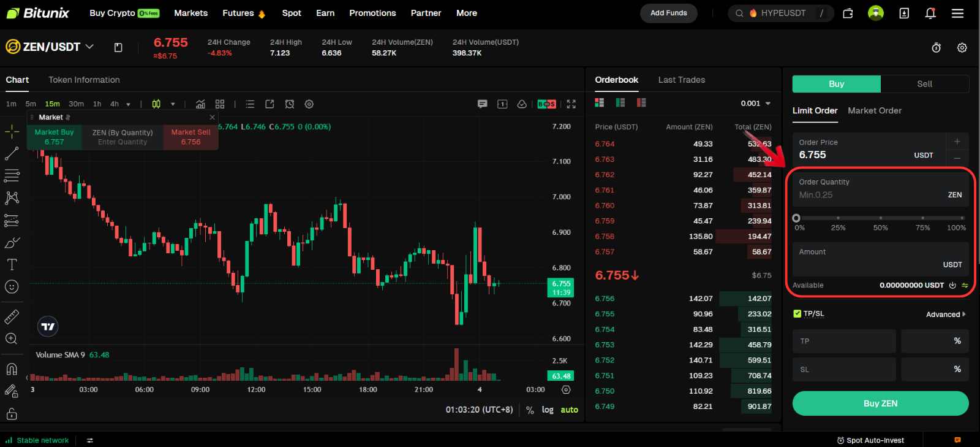Select the 30m timeframe
The width and height of the screenshot is (980, 447).
point(76,104)
